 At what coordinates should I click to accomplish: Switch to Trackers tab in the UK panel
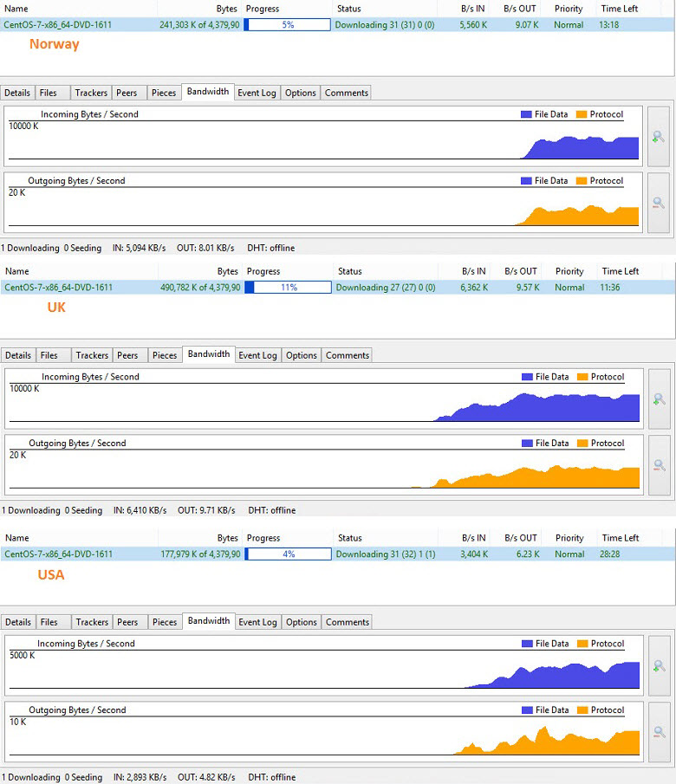pyautogui.click(x=92, y=355)
